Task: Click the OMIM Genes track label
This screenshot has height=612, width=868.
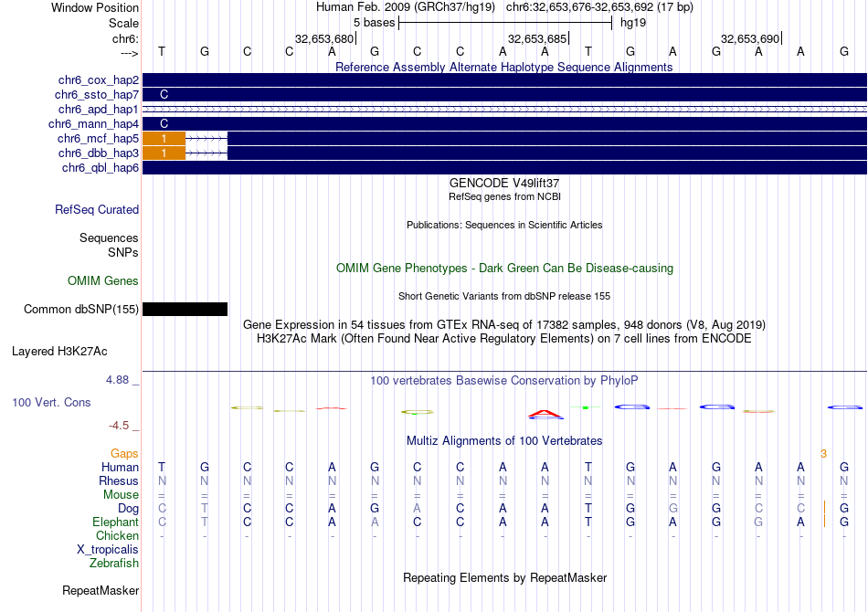Action: coord(103,281)
